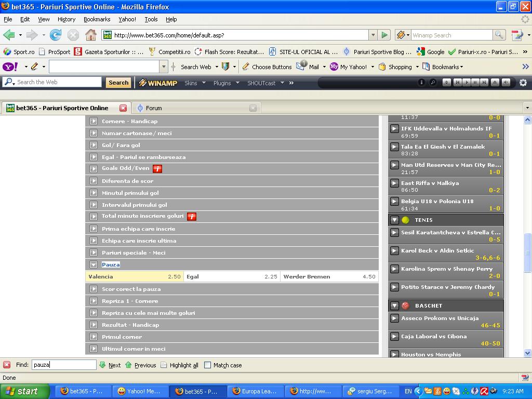Viewport: 532px width, 399px height.
Task: Click the Windows Start button
Action: tap(24, 391)
